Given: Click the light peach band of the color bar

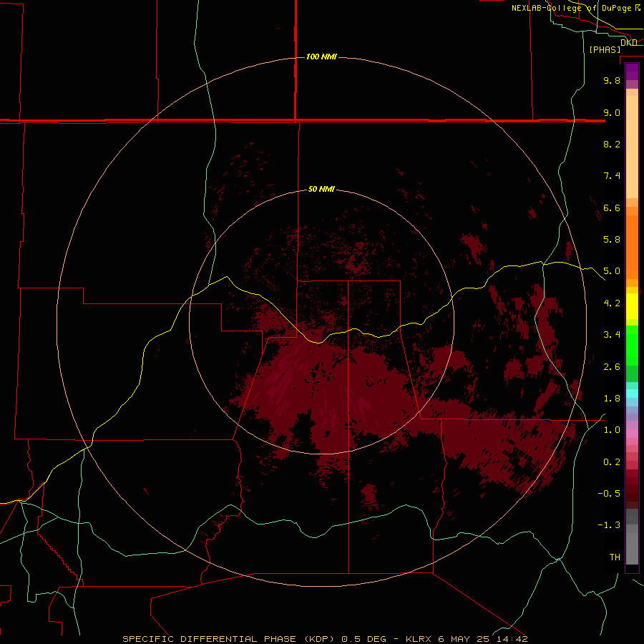Looking at the screenshot, I should click(632, 147).
